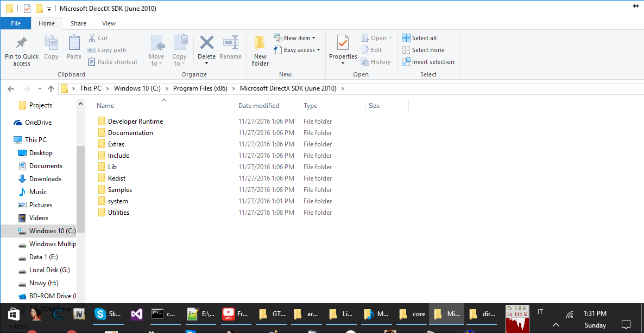Click Select none in the ribbon
The width and height of the screenshot is (644, 333).
pos(423,50)
